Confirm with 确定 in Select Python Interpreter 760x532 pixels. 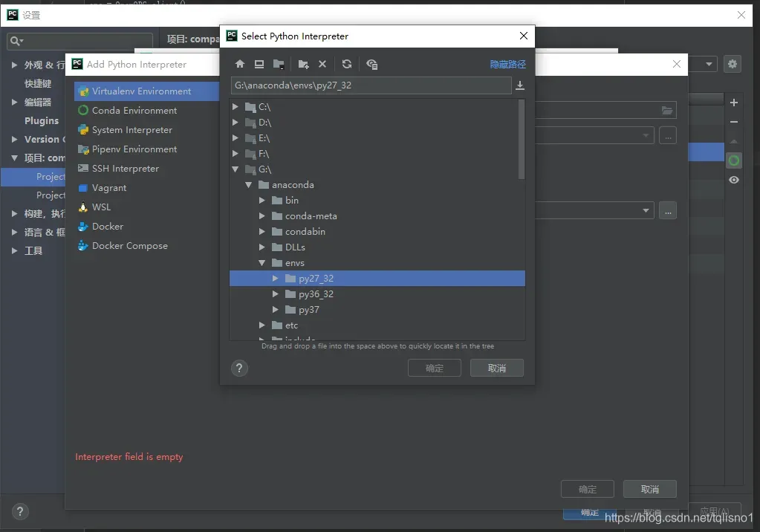(435, 368)
